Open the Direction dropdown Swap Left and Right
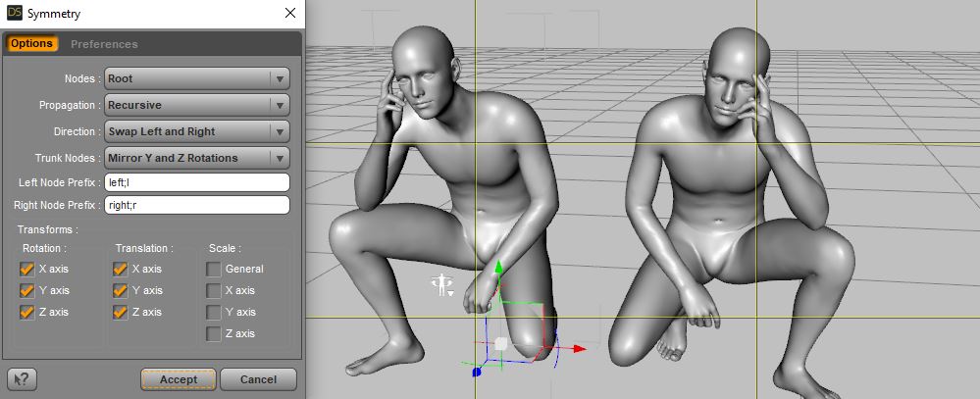 [197, 131]
